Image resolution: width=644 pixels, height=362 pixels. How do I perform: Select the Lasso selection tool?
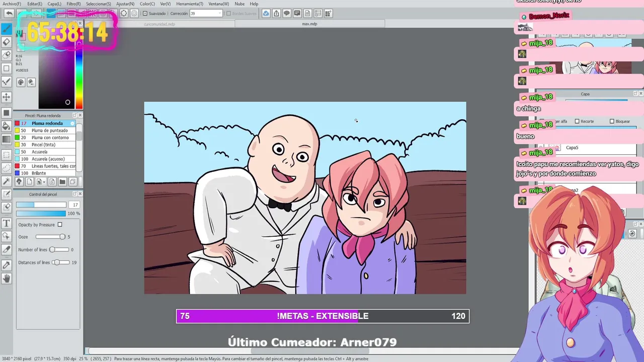click(x=7, y=168)
